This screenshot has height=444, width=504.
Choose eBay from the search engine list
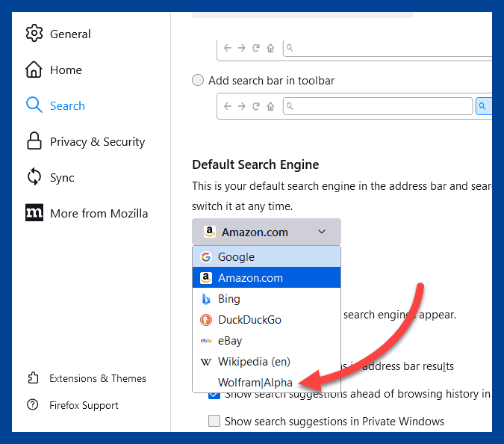click(x=267, y=340)
